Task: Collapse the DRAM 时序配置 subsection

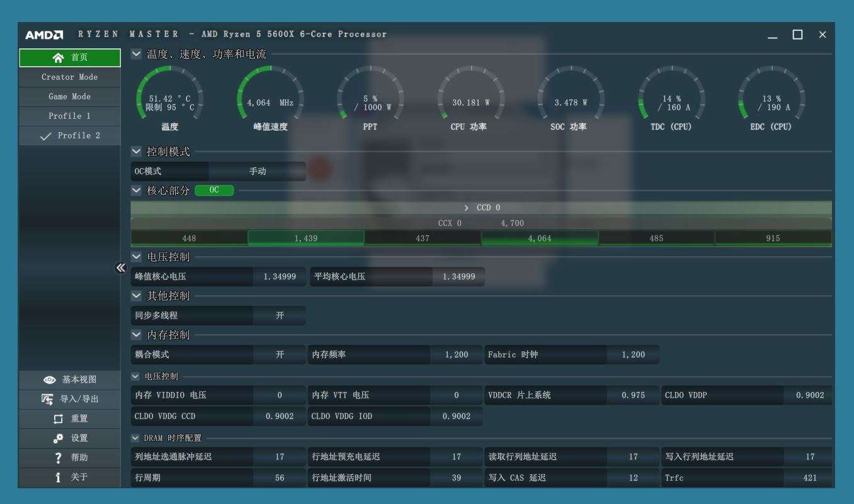Action: pyautogui.click(x=135, y=438)
